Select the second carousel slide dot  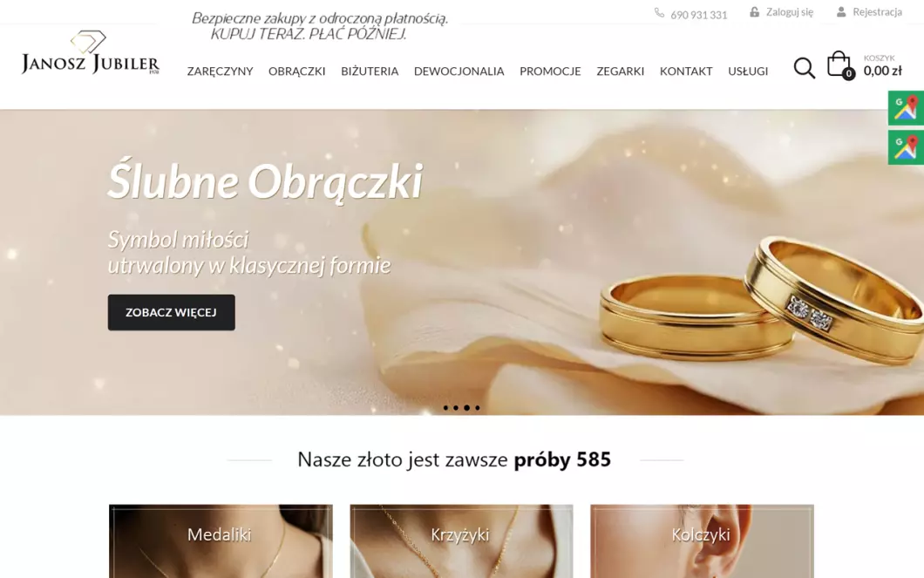tap(456, 408)
